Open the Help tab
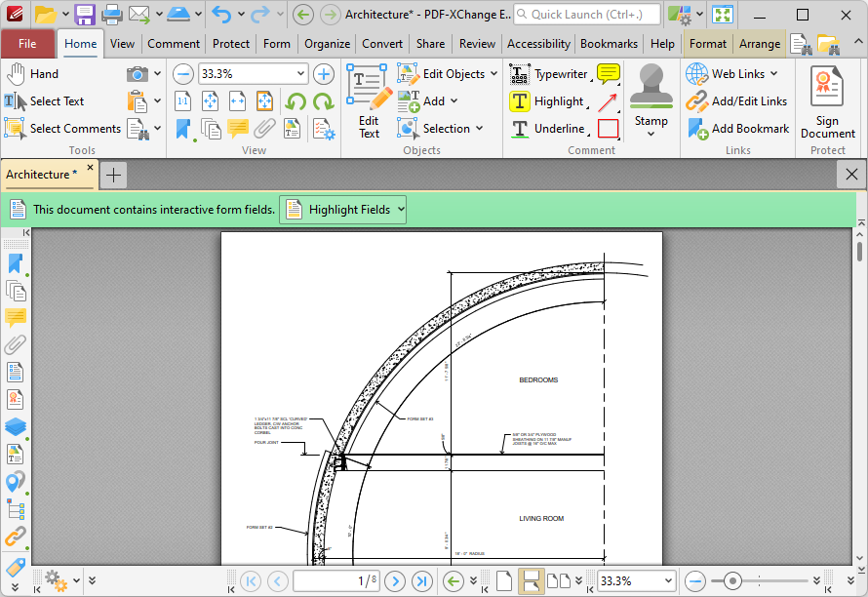Image resolution: width=868 pixels, height=597 pixels. (x=662, y=44)
